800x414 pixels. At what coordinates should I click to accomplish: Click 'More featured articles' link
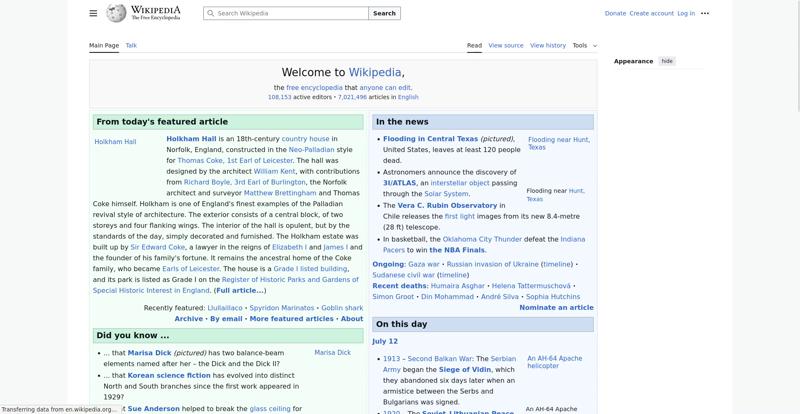tap(291, 319)
